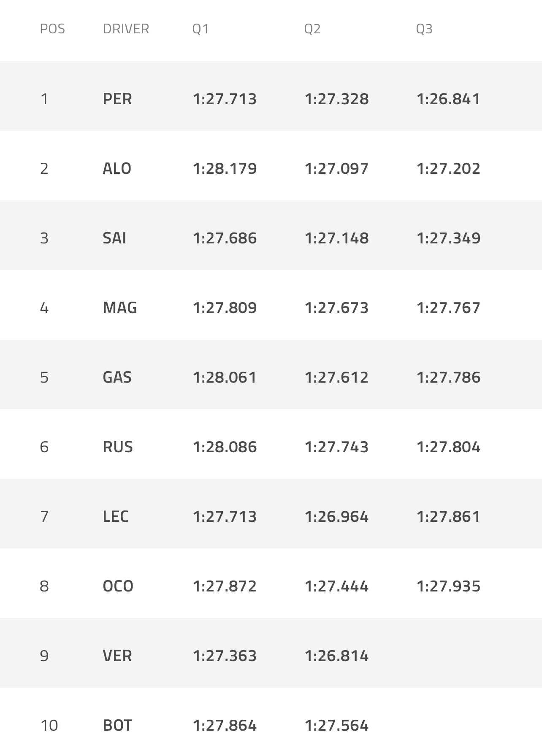Click the DRIVER column header
542x756 pixels.
click(x=126, y=29)
